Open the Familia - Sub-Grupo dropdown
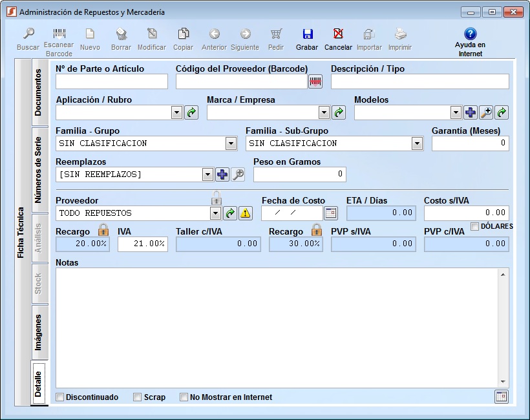The width and height of the screenshot is (530, 420). [x=417, y=143]
